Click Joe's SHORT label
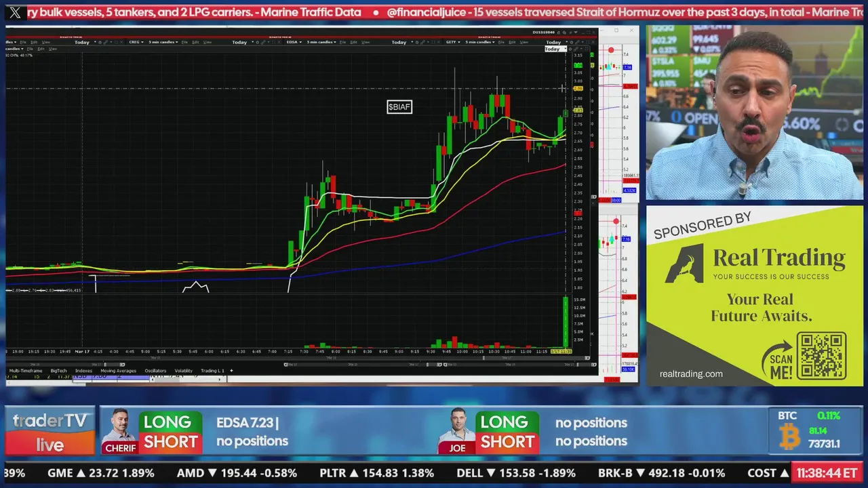868x488 pixels. 507,442
